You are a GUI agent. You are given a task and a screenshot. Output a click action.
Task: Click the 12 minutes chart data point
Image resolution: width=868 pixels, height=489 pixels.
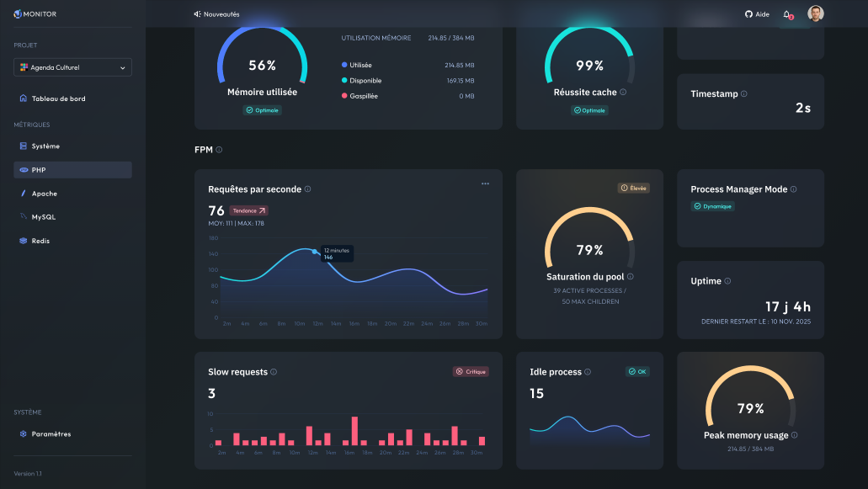pos(315,252)
